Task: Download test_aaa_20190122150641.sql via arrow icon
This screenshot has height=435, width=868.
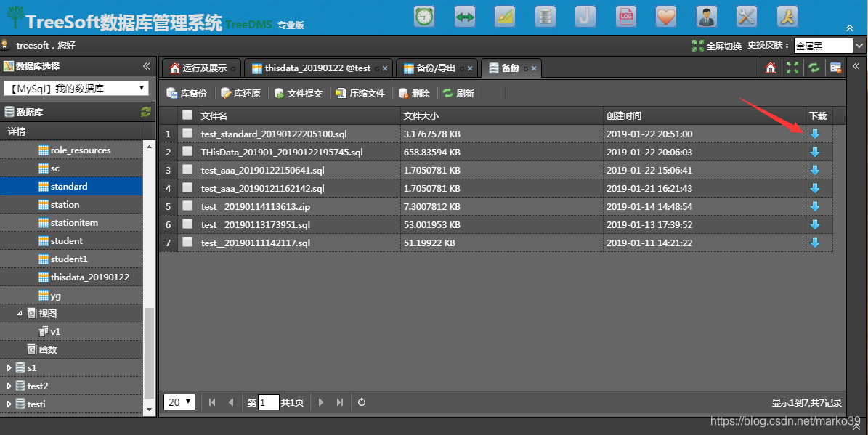Action: click(x=815, y=170)
